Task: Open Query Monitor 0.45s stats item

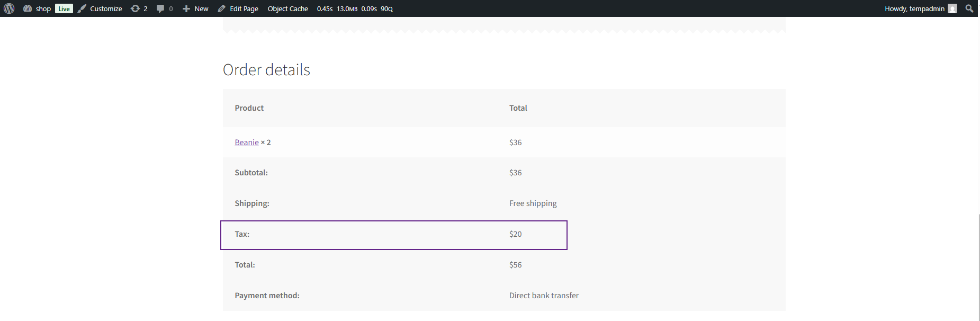Action: [x=355, y=8]
